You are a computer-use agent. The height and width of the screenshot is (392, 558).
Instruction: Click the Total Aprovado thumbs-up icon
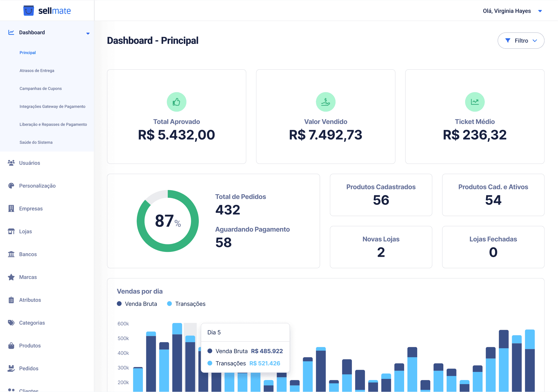coord(176,102)
